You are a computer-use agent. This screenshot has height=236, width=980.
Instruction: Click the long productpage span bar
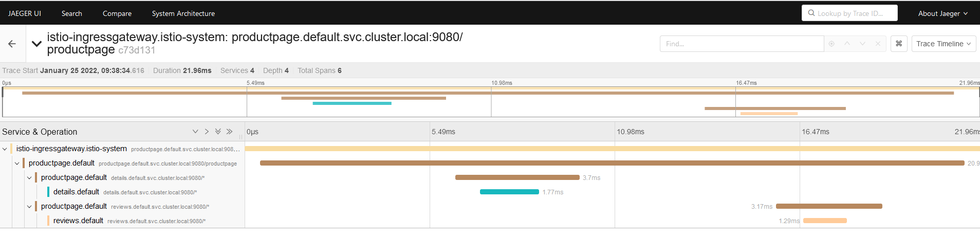pos(612,163)
